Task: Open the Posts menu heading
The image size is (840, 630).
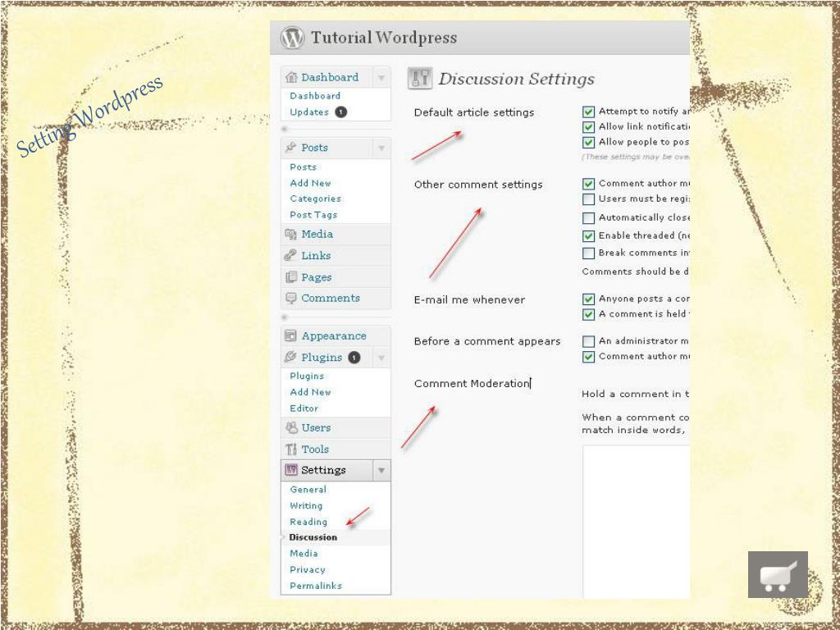Action: coord(314,148)
